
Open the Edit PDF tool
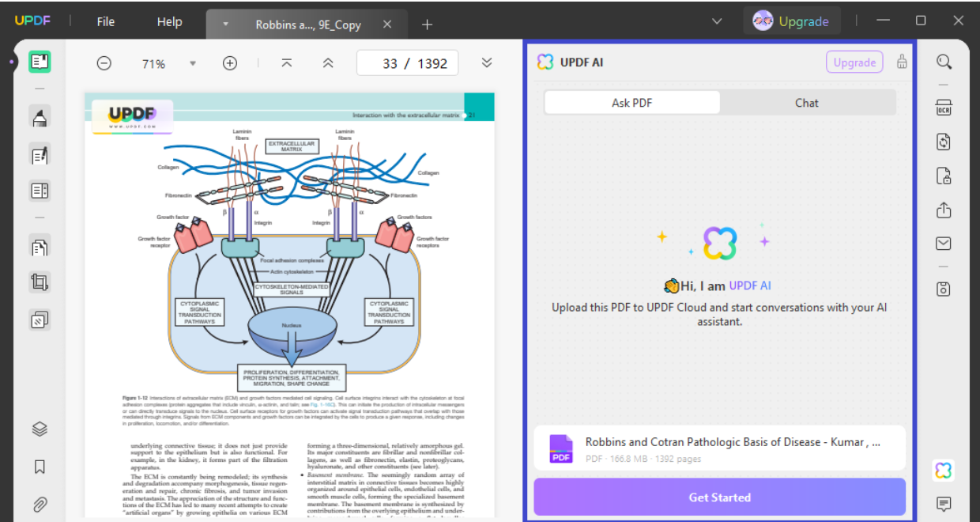(x=40, y=155)
